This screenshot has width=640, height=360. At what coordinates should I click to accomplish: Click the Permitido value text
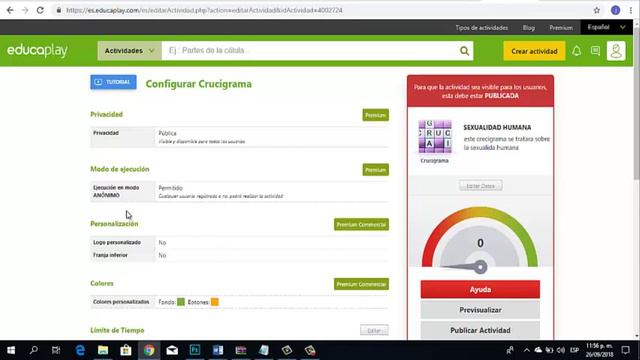click(x=171, y=188)
